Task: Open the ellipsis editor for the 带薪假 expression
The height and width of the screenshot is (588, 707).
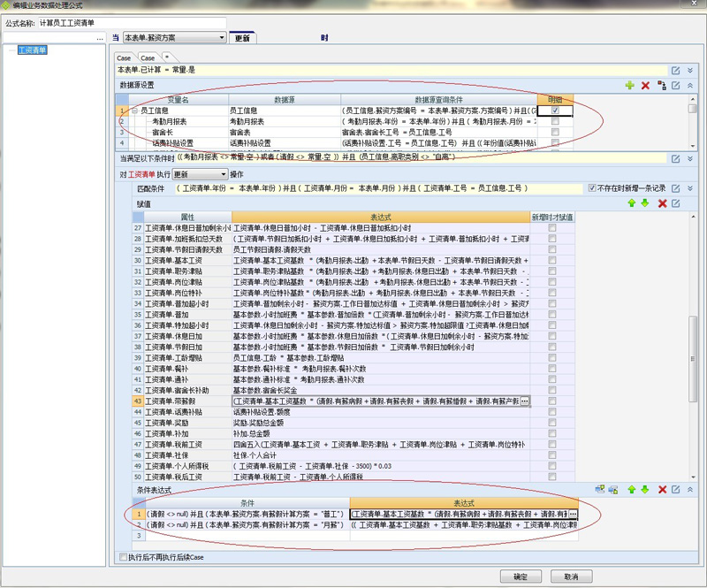Action: click(x=525, y=401)
